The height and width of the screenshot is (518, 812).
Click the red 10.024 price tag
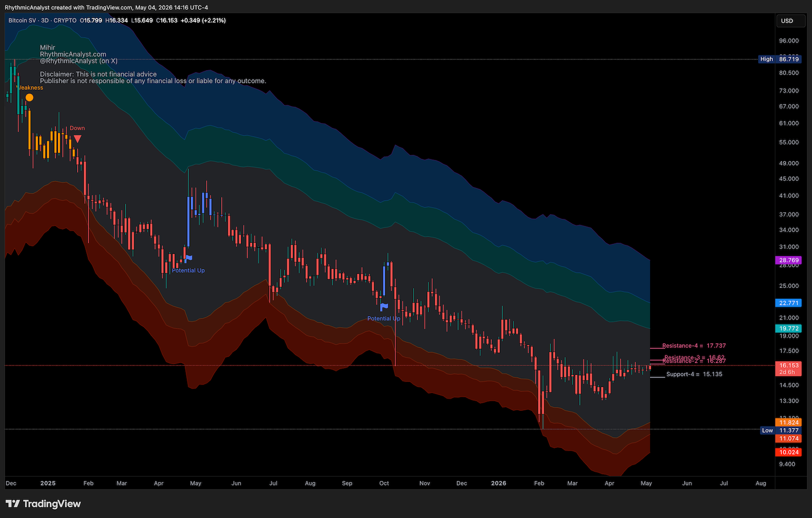point(789,452)
